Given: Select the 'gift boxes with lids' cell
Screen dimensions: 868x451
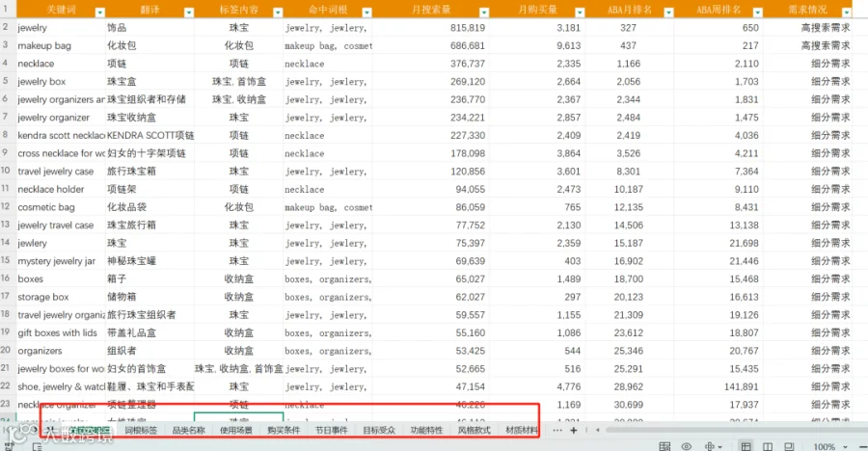Looking at the screenshot, I should pyautogui.click(x=61, y=332).
